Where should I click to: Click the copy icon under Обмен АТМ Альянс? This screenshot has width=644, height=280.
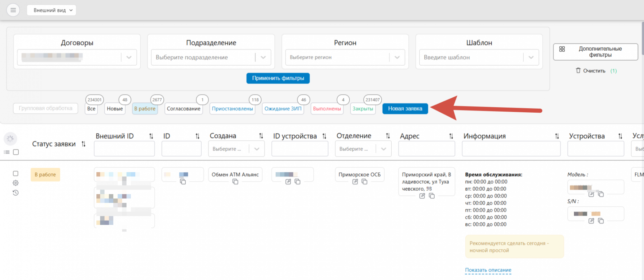tap(235, 182)
